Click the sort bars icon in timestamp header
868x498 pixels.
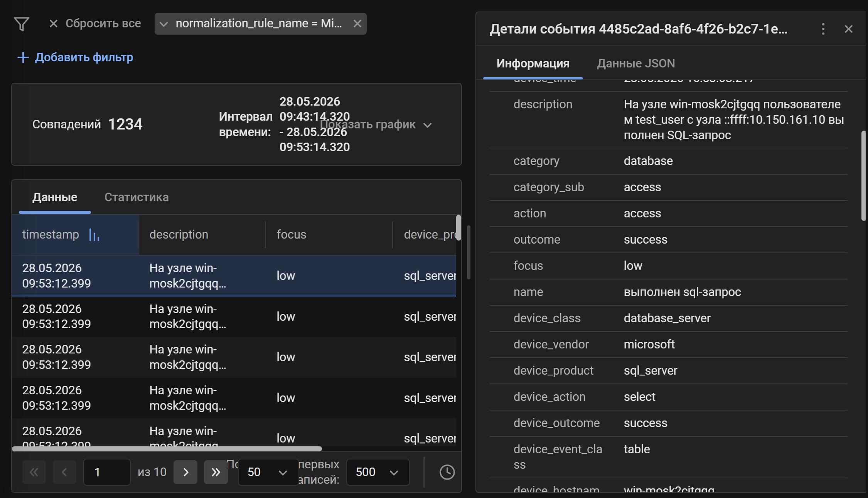(x=94, y=235)
